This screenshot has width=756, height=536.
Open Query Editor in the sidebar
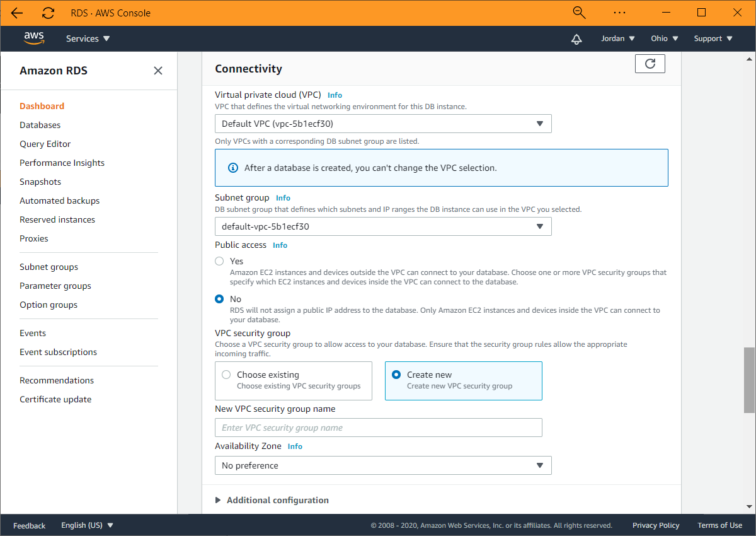coord(45,144)
